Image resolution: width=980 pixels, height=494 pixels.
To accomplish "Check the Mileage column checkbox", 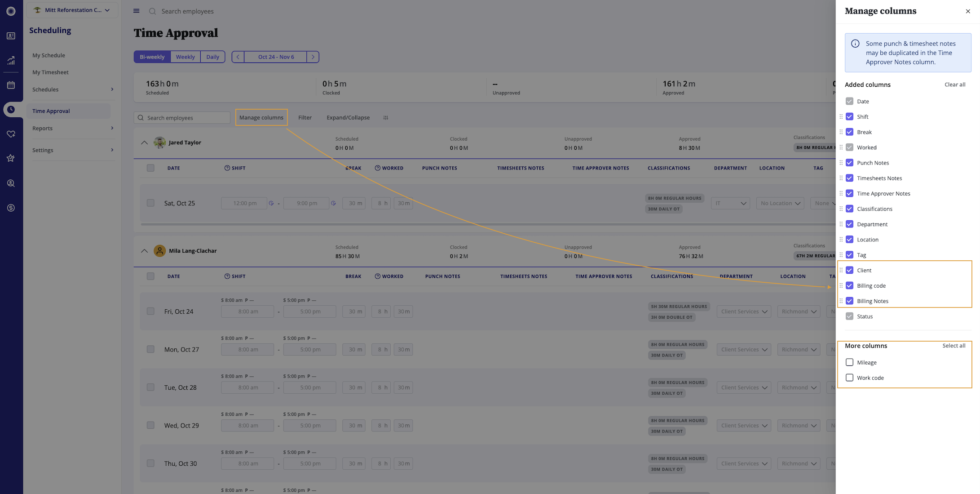I will point(849,362).
